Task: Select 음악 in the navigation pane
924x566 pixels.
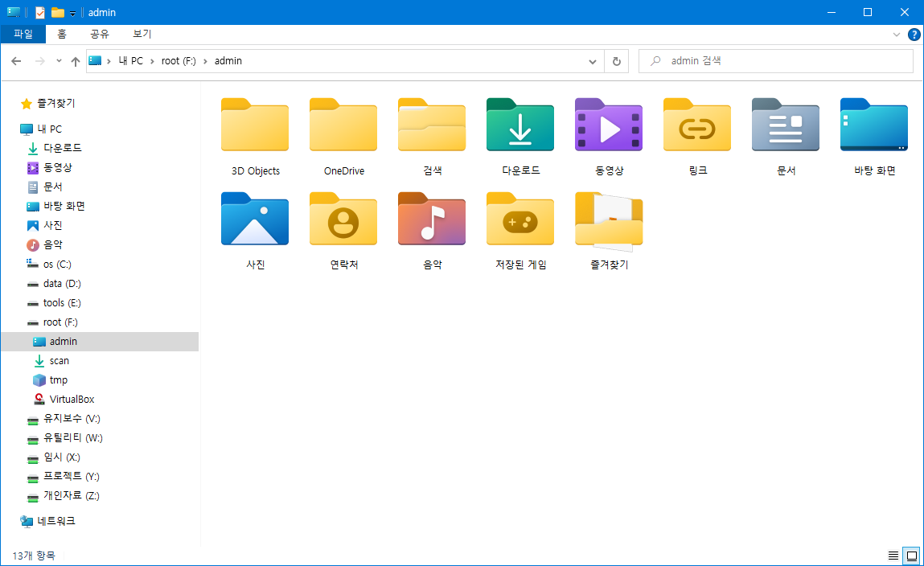Action: [x=52, y=245]
